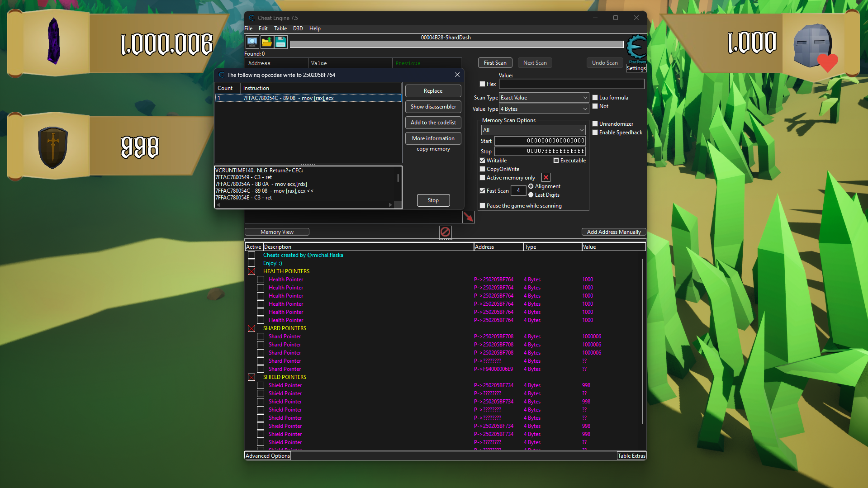Close the opcodes write dialog

[457, 75]
